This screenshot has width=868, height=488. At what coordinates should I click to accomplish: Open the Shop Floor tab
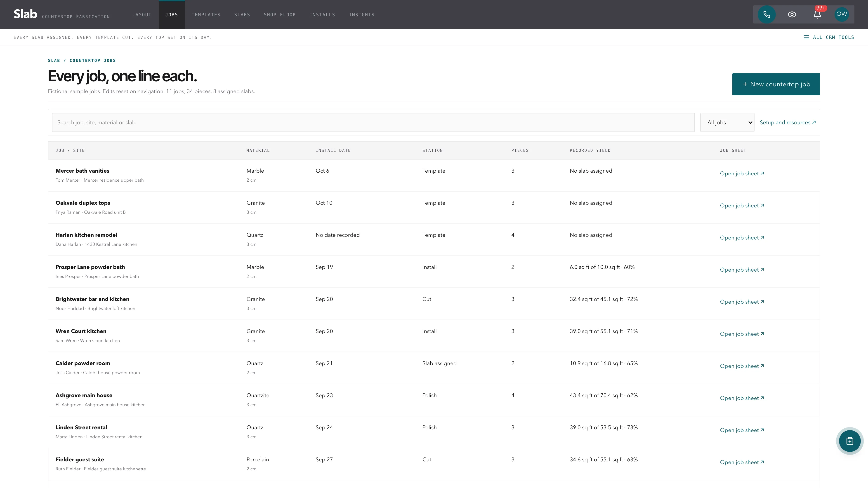280,14
